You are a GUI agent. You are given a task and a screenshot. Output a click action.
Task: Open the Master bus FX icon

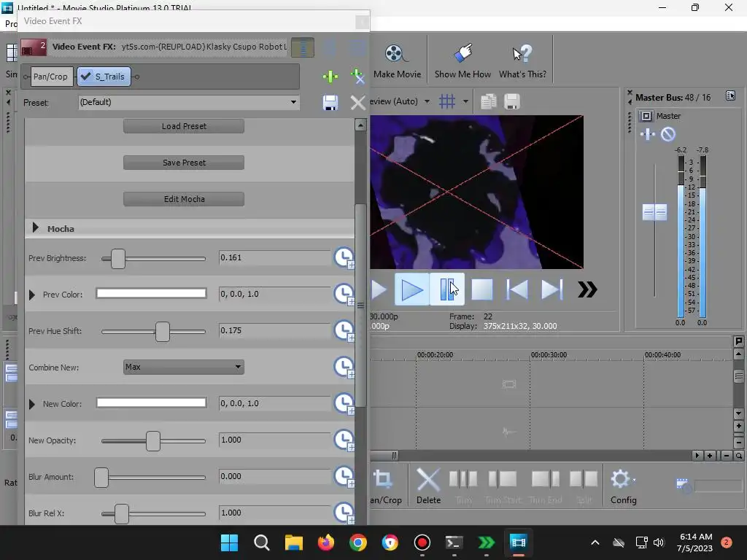coord(648,135)
